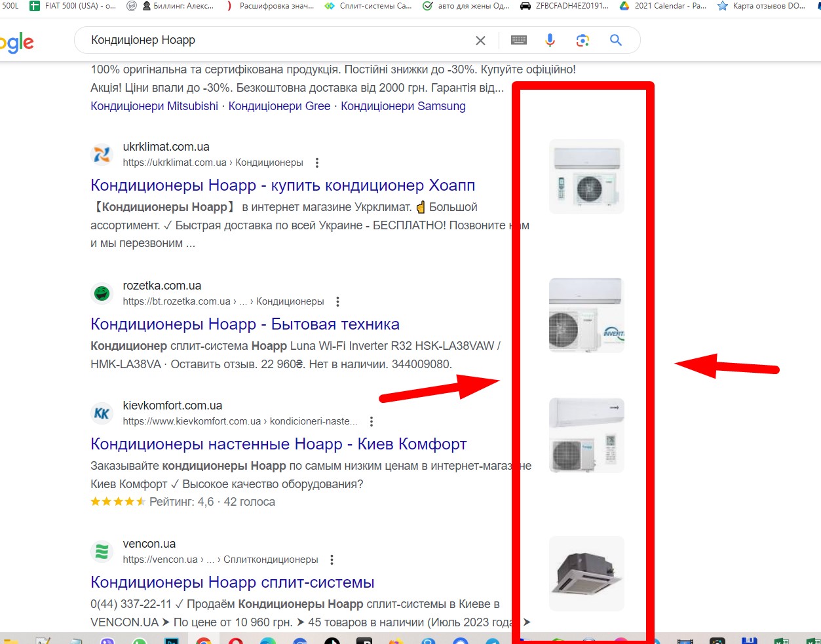Click the ukrklimat.com.ua site name
821x644 pixels.
(166, 147)
